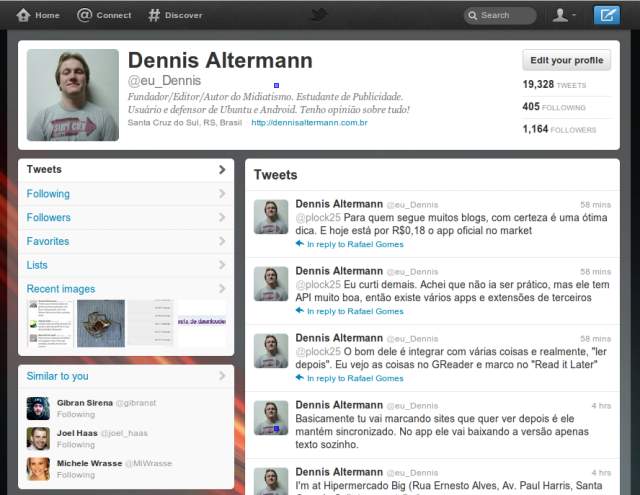
Task: Click Gibran Sirena's avatar
Action: pyautogui.click(x=38, y=408)
